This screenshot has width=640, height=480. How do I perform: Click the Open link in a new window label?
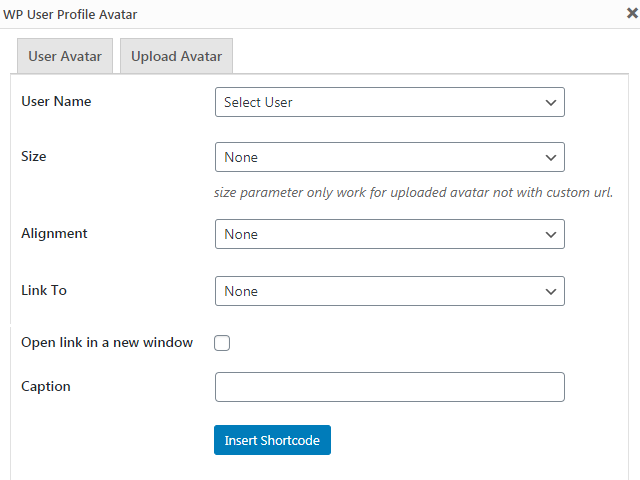(107, 342)
